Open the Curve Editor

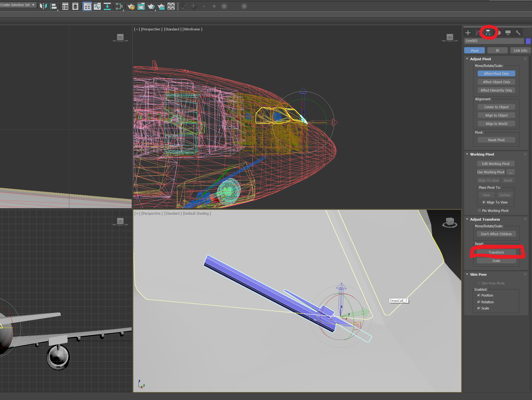click(97, 6)
